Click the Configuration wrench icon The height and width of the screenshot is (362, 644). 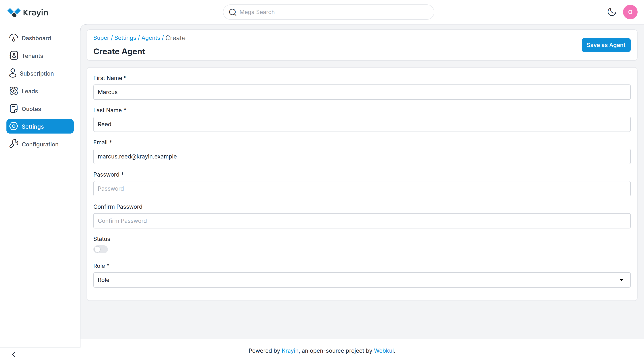tap(13, 144)
